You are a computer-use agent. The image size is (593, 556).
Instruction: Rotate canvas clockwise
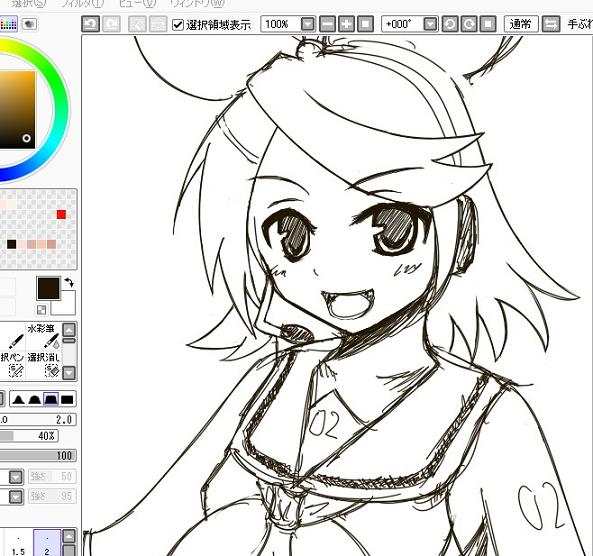point(469,24)
